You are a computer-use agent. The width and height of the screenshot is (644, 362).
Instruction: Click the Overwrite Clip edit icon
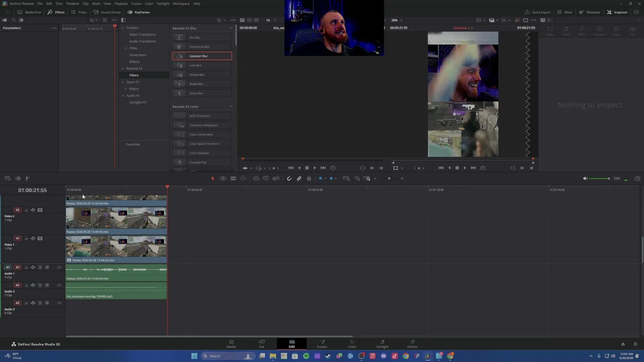click(266, 178)
